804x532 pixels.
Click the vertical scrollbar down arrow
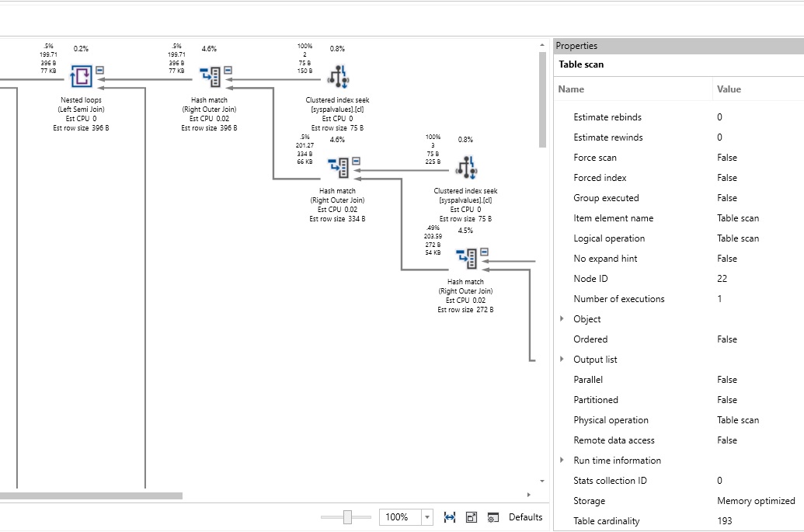[x=542, y=481]
